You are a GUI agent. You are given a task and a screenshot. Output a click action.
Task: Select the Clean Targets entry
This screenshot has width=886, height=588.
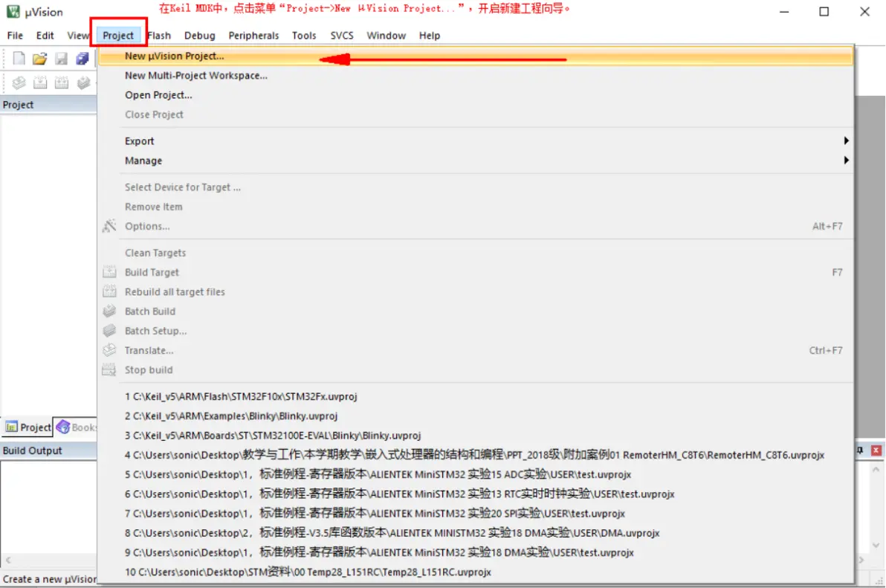click(475, 253)
